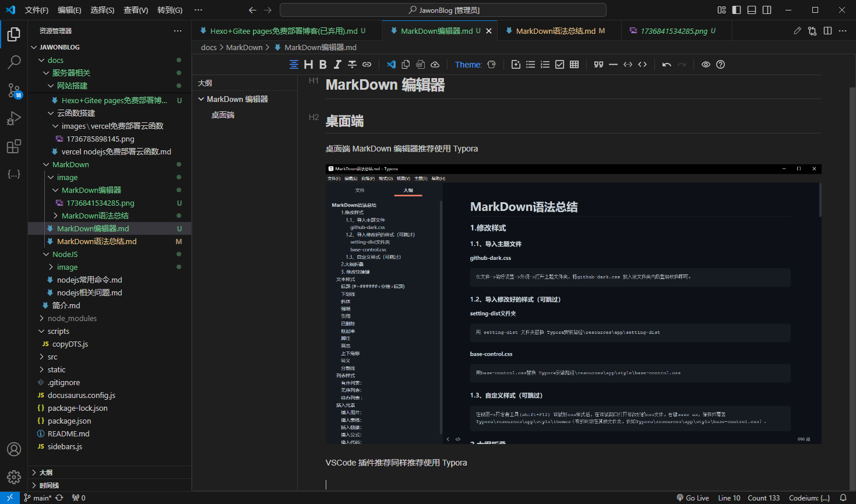856x504 pixels.
Task: Click the blockquote icon in the toolbar
Action: pos(598,65)
